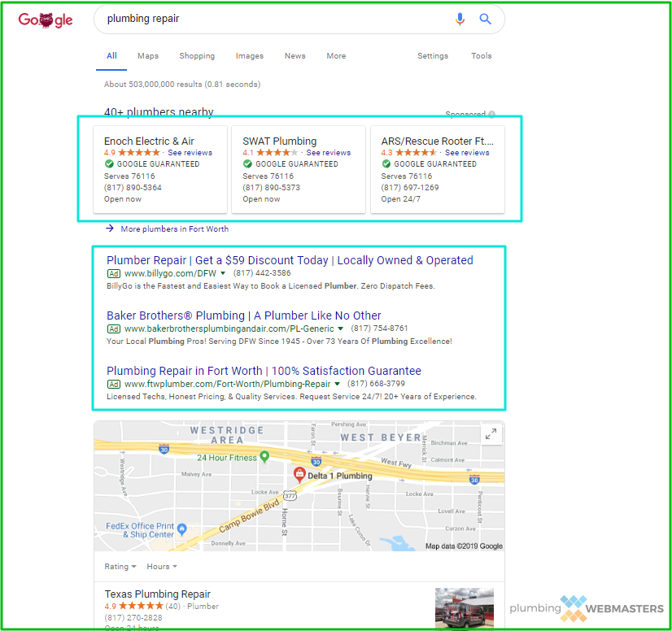Click phone number (817) 668-3799
672x631 pixels.
coord(376,384)
